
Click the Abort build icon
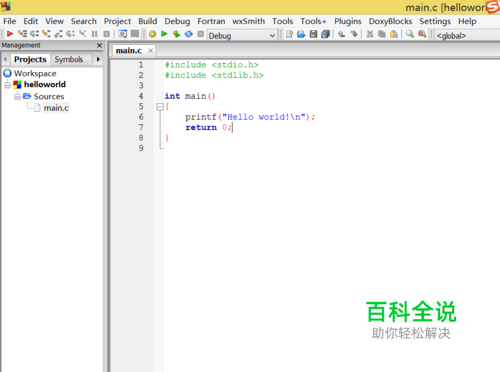[201, 34]
